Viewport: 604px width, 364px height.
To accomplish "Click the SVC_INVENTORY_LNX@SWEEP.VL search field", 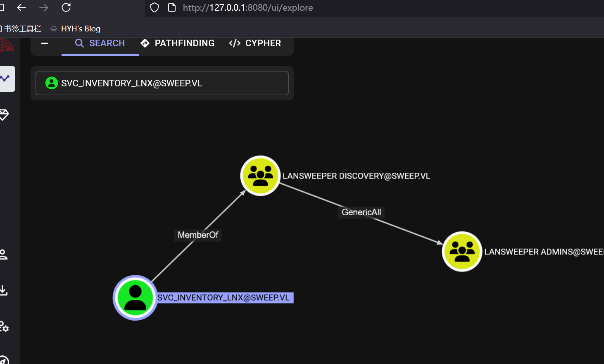I will coord(162,83).
